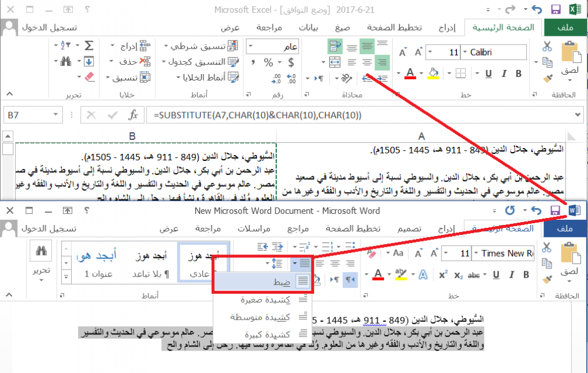Click the fx Insert Function button
Image resolution: width=588 pixels, height=373 pixels.
tap(133, 115)
